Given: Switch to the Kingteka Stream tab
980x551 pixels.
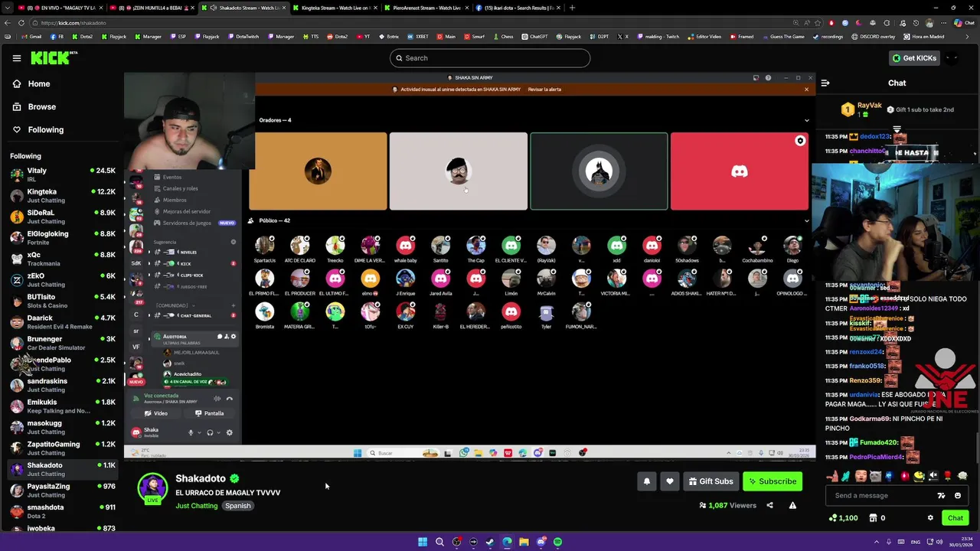Looking at the screenshot, I should tap(336, 8).
